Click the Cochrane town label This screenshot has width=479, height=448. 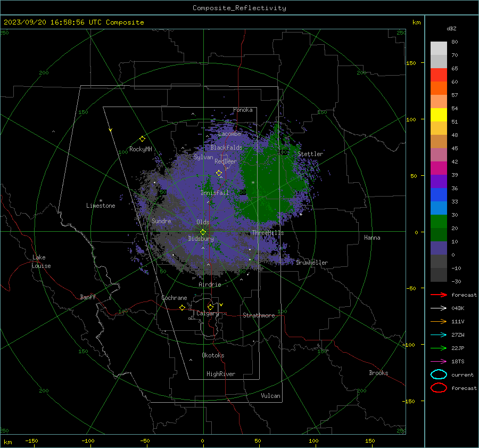point(174,298)
